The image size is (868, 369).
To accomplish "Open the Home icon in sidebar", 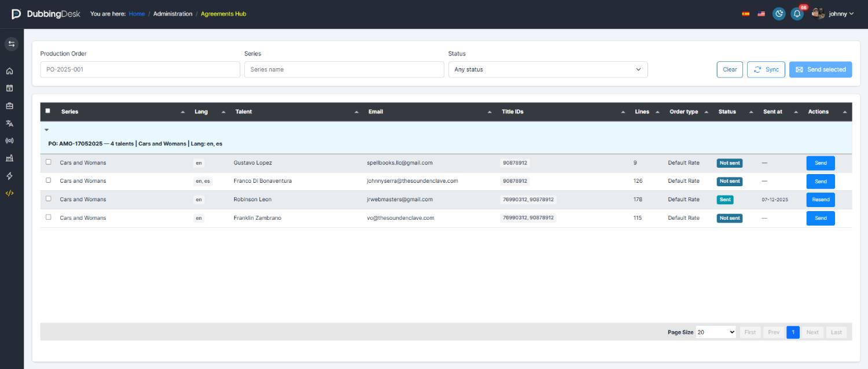I will (x=9, y=71).
